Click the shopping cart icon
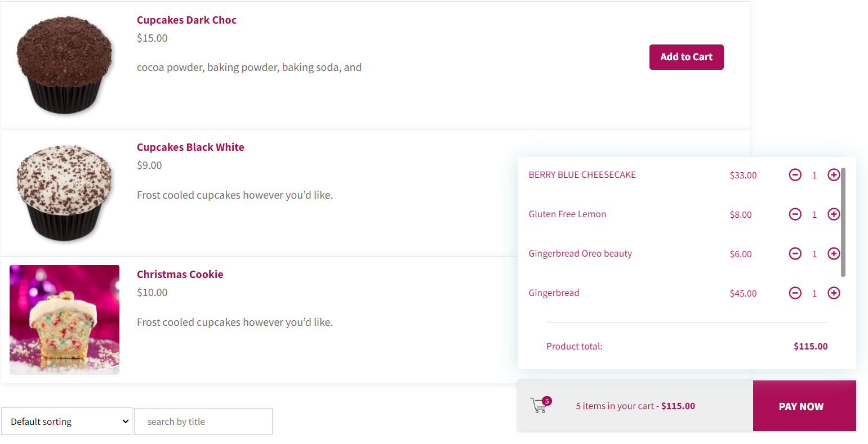Image resolution: width=868 pixels, height=444 pixels. pyautogui.click(x=540, y=405)
